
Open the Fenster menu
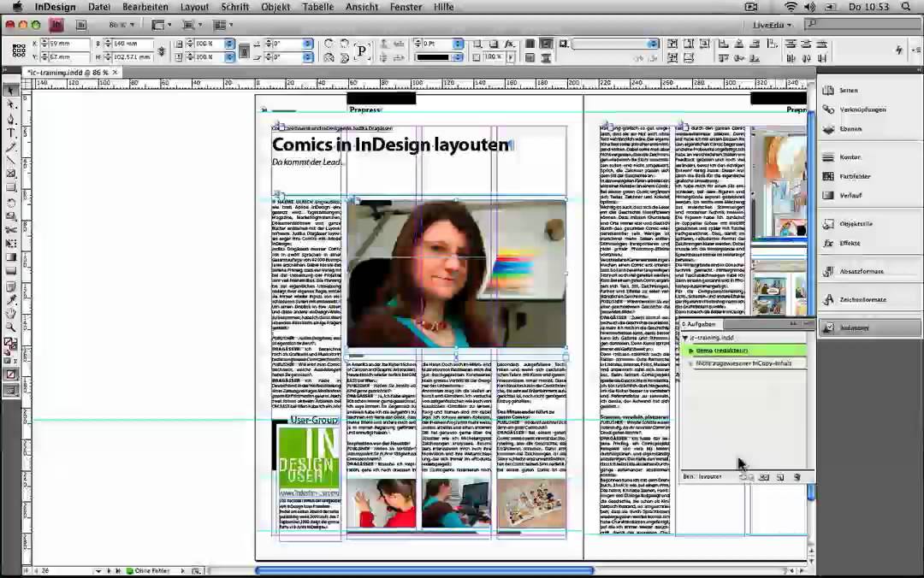pos(406,7)
